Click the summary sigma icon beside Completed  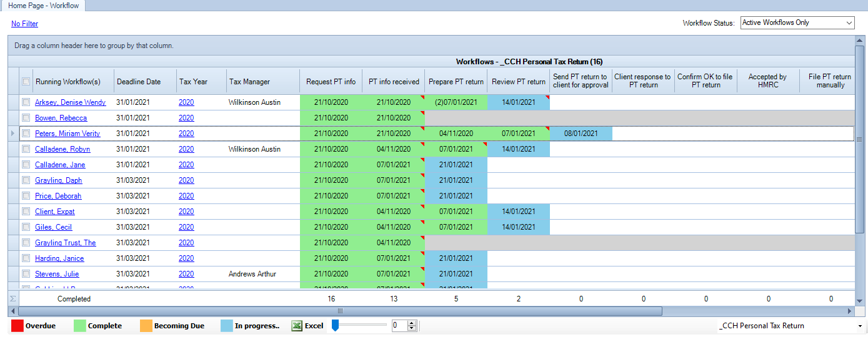coord(13,299)
